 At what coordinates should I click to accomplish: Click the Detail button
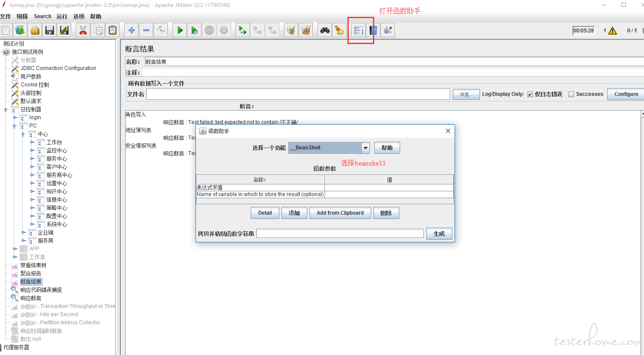(x=265, y=213)
